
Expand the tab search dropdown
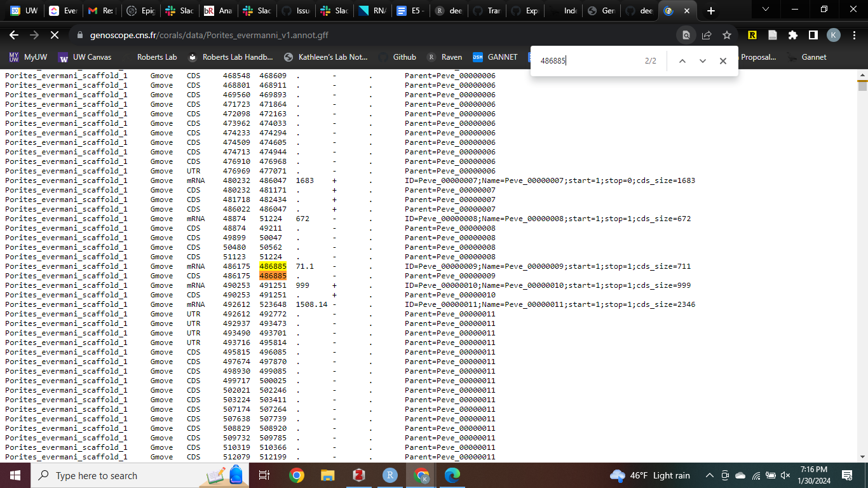coord(766,10)
